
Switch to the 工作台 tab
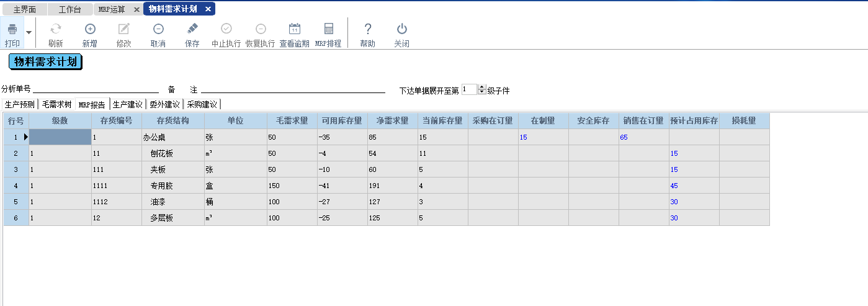point(69,9)
